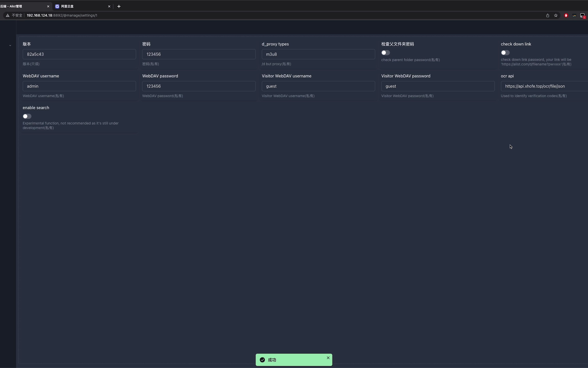This screenshot has height=368, width=588.
Task: Switch to the Alist管理 tab
Action: point(24,6)
